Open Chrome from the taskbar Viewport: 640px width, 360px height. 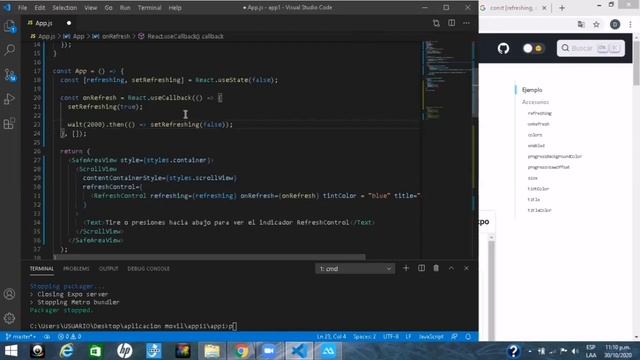tap(241, 351)
